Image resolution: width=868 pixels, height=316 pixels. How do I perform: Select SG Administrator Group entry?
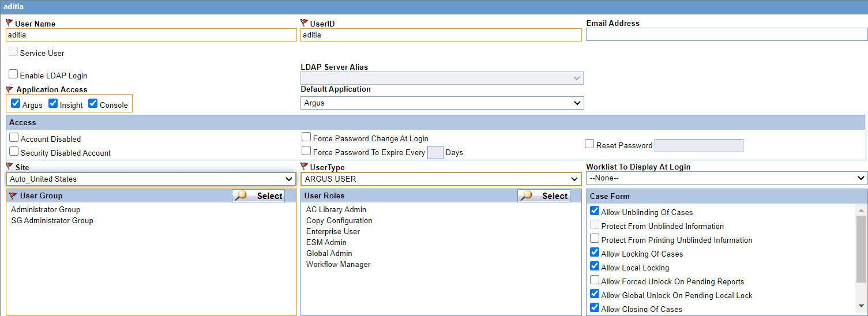point(52,220)
